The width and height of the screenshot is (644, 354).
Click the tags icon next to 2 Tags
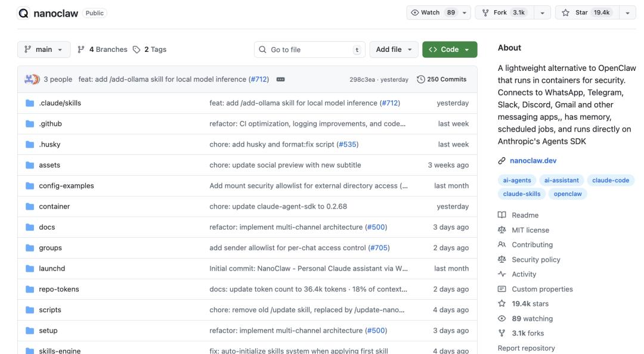(x=137, y=49)
